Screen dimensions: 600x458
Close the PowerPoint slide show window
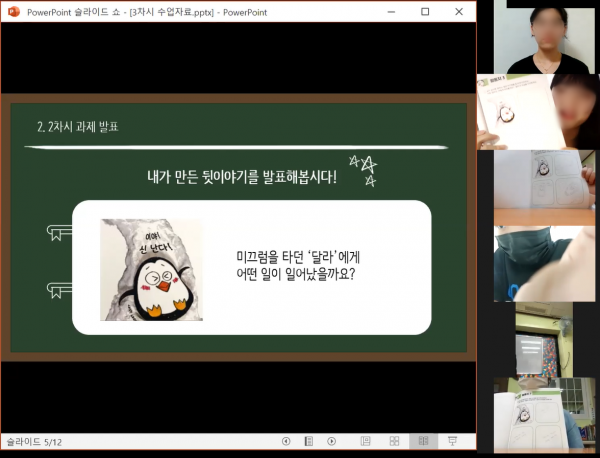[467, 11]
